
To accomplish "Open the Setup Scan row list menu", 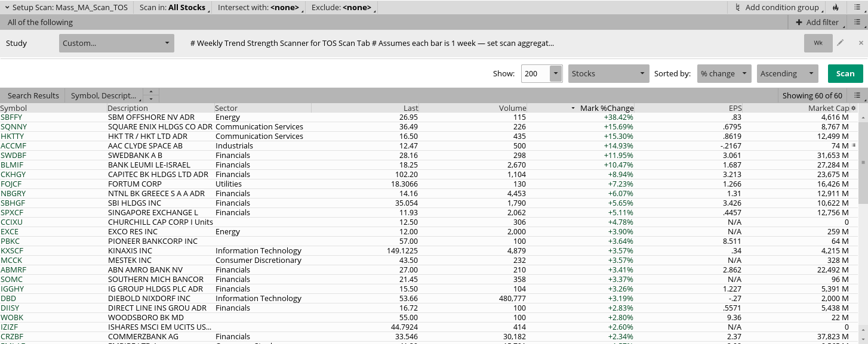I will (x=857, y=7).
